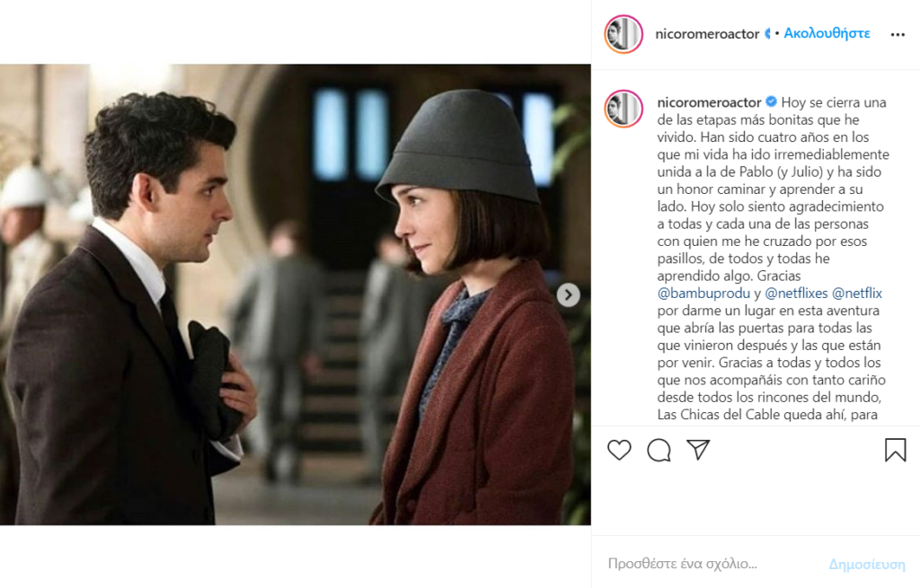Open avatar next to caption

(624, 109)
